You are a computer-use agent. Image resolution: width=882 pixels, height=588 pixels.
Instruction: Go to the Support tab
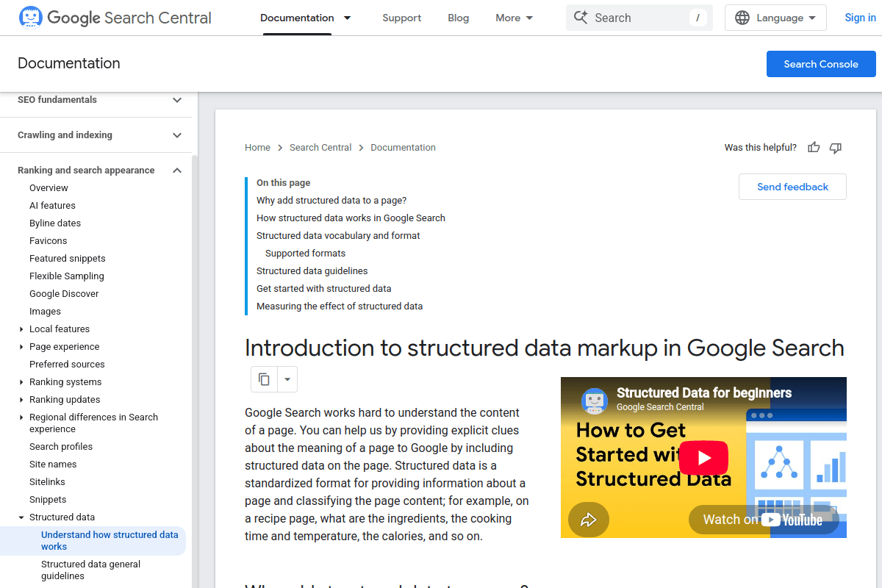click(x=402, y=18)
